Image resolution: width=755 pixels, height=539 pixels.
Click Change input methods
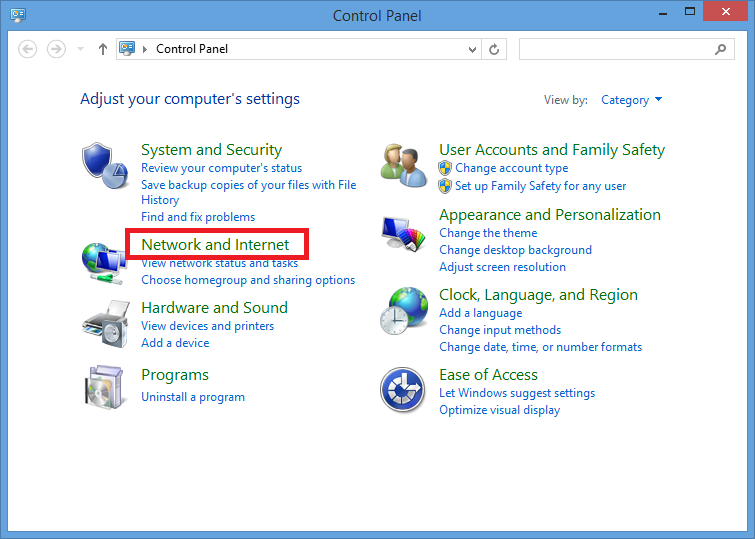(x=500, y=330)
